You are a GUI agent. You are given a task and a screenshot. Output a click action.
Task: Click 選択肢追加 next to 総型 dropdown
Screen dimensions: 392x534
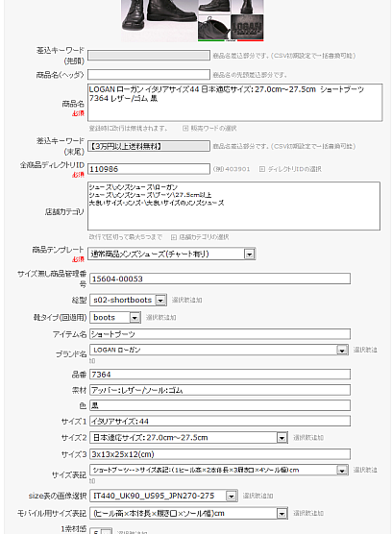(x=186, y=300)
